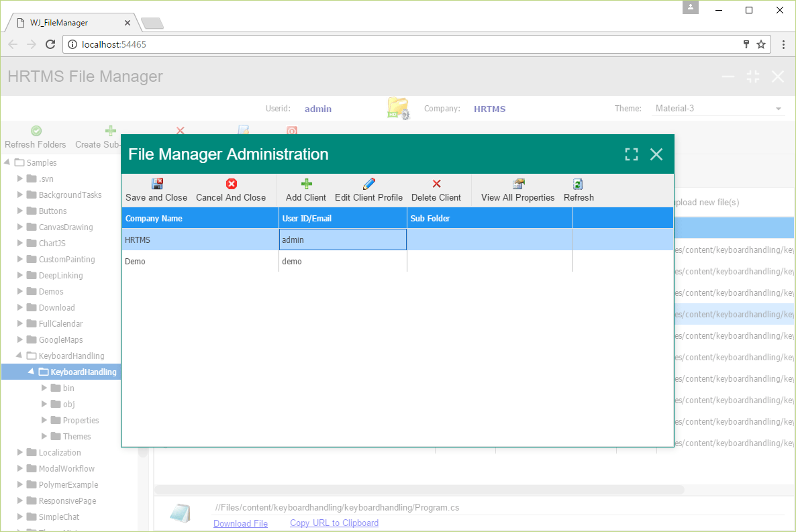Click the Refresh Folders icon
This screenshot has width=796, height=532.
pyautogui.click(x=36, y=130)
